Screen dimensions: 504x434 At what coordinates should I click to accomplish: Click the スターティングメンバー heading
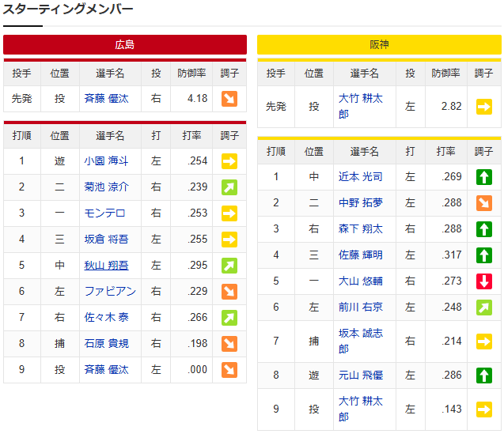pyautogui.click(x=68, y=9)
